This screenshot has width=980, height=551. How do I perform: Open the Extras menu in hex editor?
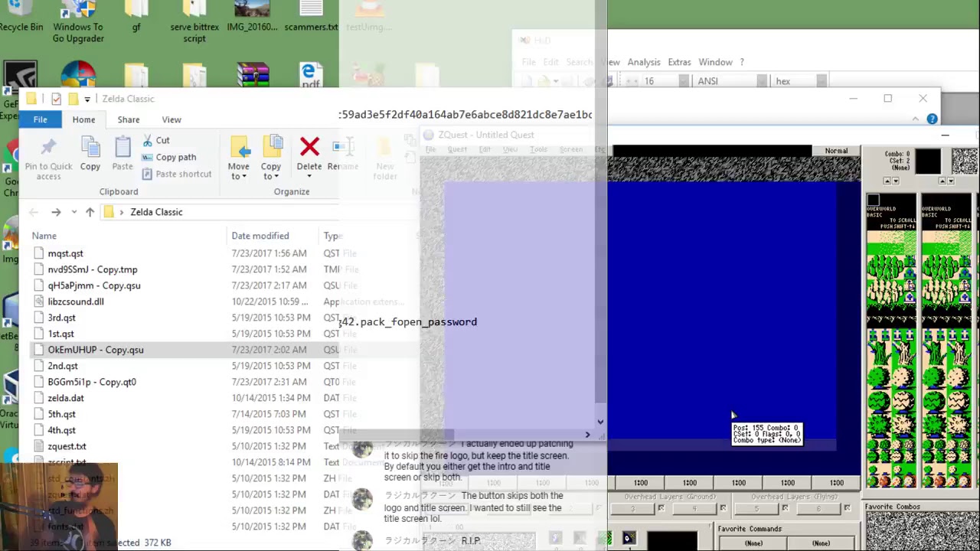pos(679,62)
